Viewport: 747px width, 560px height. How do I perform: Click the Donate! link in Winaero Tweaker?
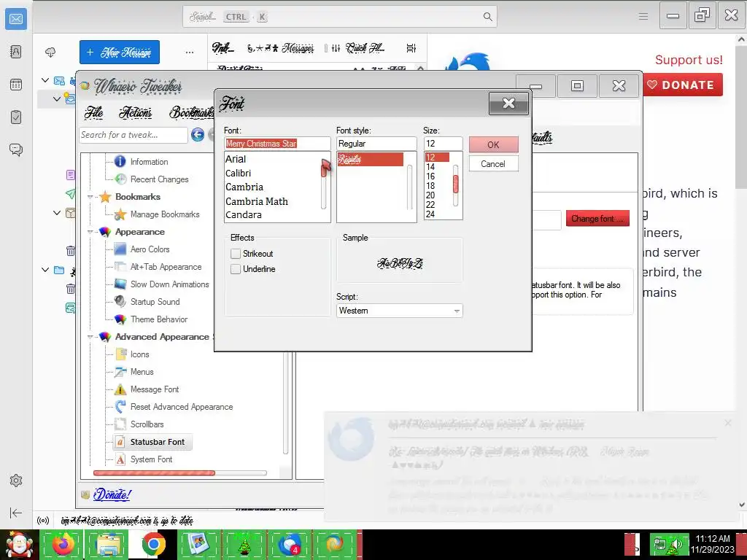click(112, 495)
